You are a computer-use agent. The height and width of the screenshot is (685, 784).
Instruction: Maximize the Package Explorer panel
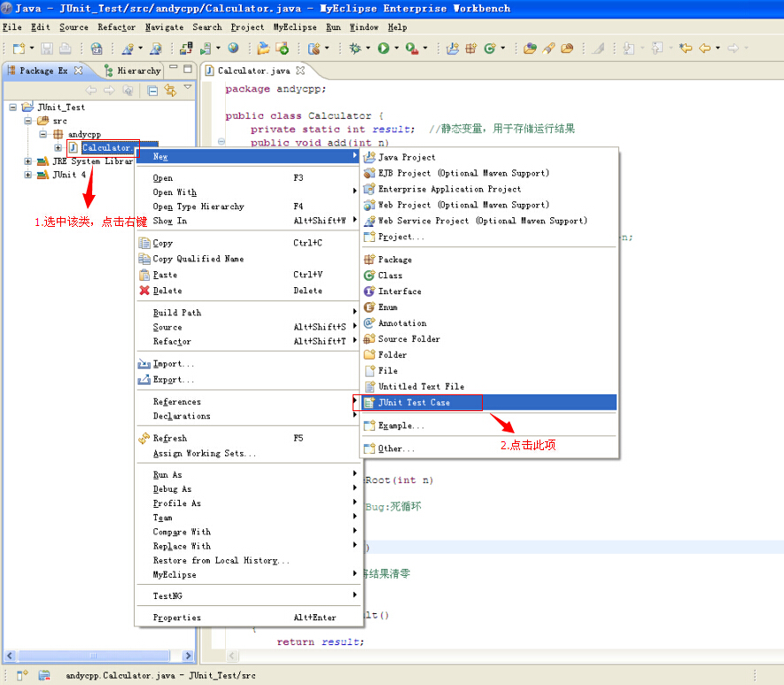pos(188,68)
